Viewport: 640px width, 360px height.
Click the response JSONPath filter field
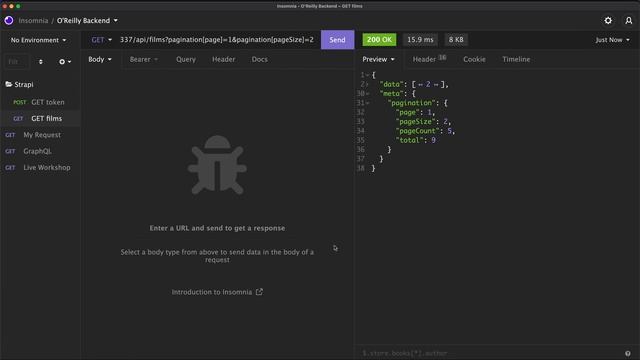(490, 353)
